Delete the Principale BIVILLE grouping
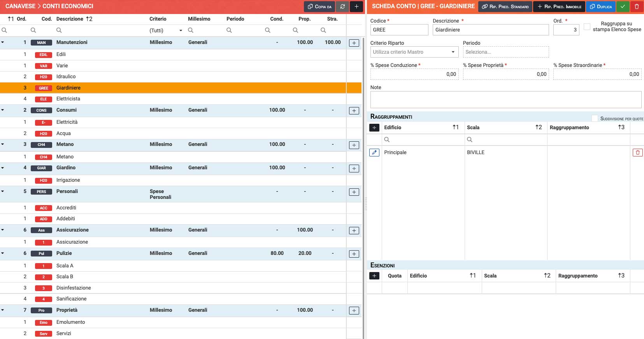Viewport: 644px width, 339px height. tap(637, 153)
